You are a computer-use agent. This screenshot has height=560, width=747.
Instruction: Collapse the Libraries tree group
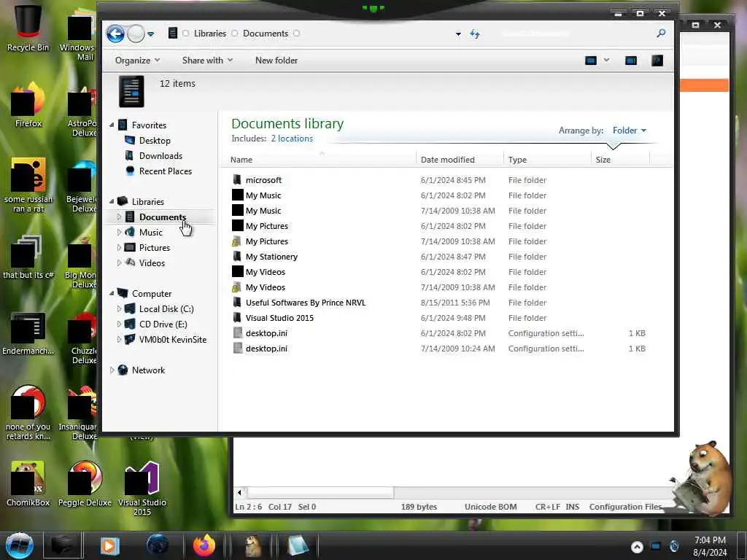point(112,201)
